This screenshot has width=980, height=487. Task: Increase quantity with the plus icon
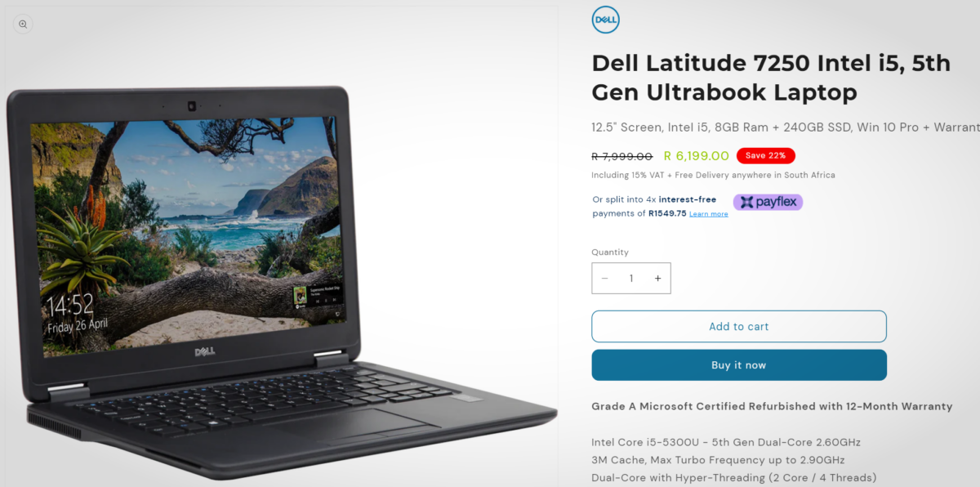(x=657, y=279)
